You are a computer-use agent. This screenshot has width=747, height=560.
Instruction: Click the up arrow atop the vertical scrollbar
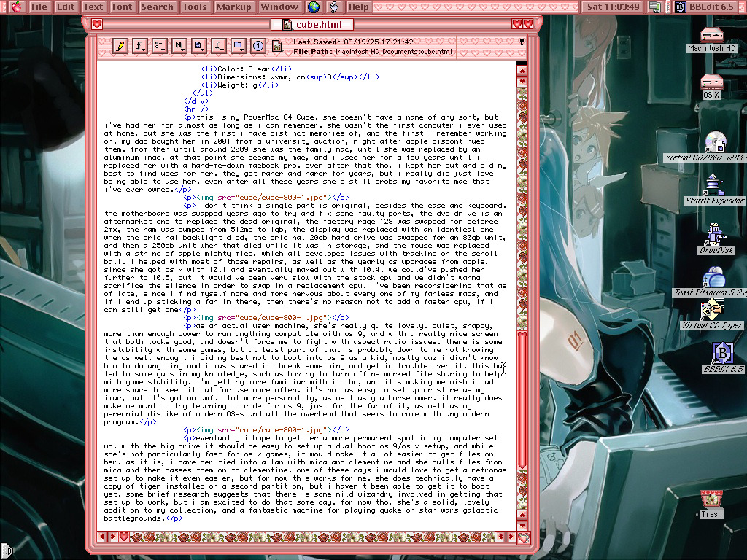coord(522,71)
